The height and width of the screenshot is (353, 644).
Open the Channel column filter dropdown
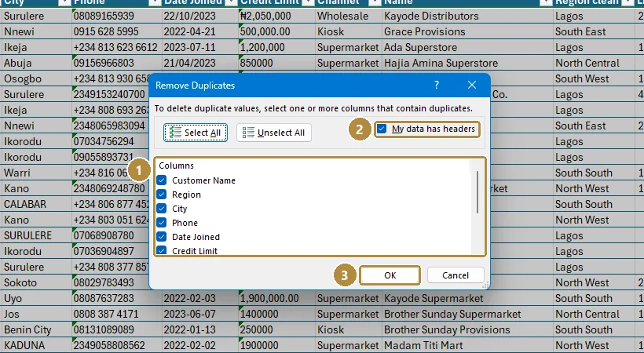click(x=375, y=2)
